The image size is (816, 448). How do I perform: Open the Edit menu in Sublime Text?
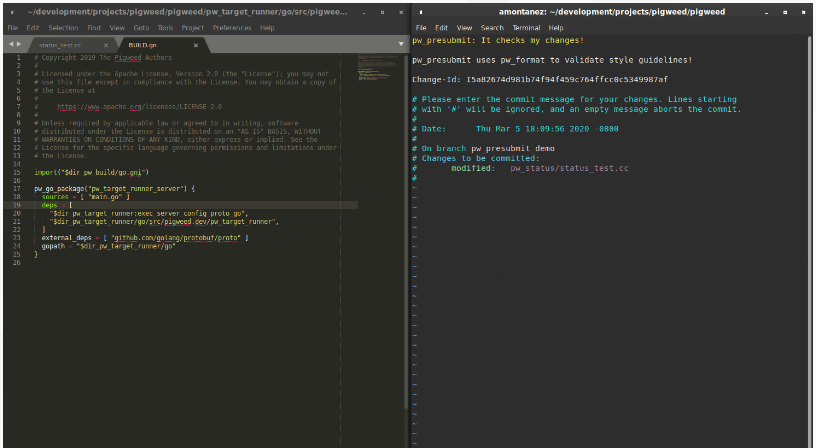click(x=33, y=28)
